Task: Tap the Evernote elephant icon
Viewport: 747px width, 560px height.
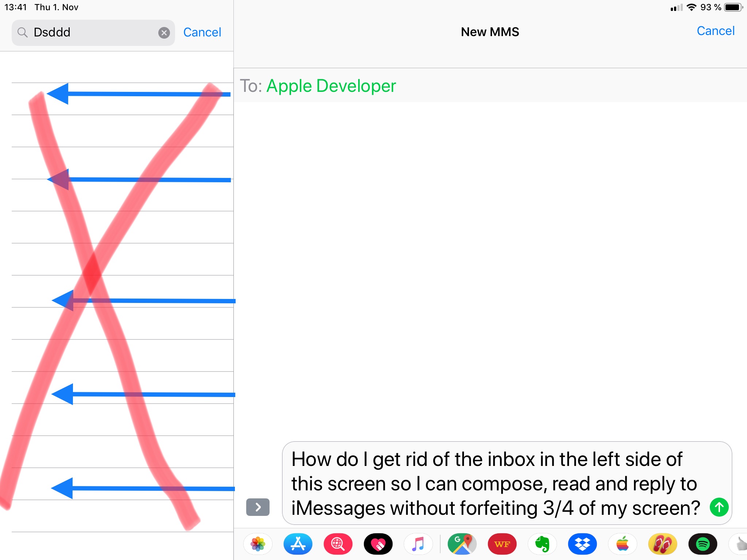Action: click(x=542, y=544)
